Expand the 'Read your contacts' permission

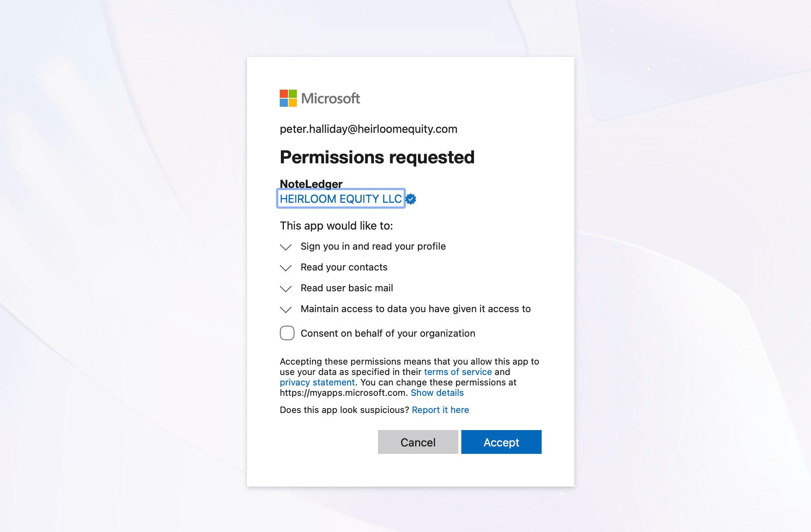286,268
